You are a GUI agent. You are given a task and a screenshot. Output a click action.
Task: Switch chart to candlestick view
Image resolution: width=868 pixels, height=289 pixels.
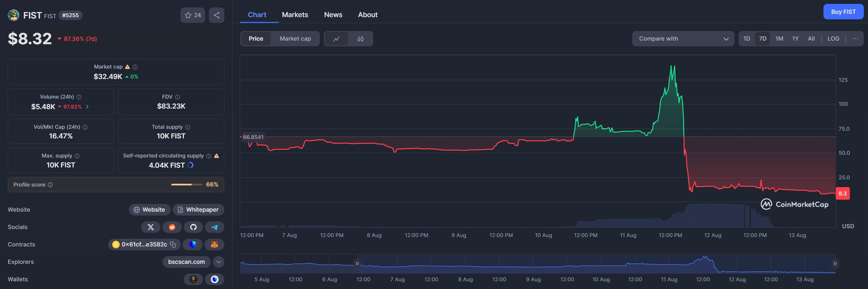coord(360,39)
